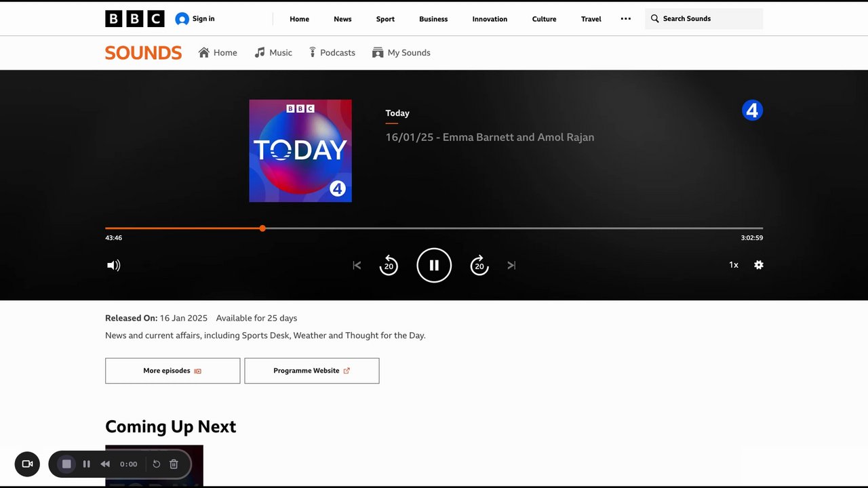Open the Programme Website link

tap(312, 371)
